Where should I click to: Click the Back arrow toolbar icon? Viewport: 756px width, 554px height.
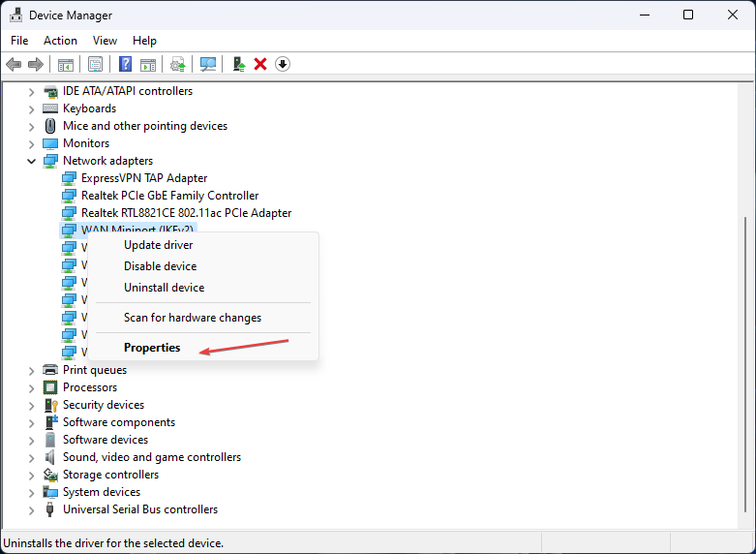[14, 64]
